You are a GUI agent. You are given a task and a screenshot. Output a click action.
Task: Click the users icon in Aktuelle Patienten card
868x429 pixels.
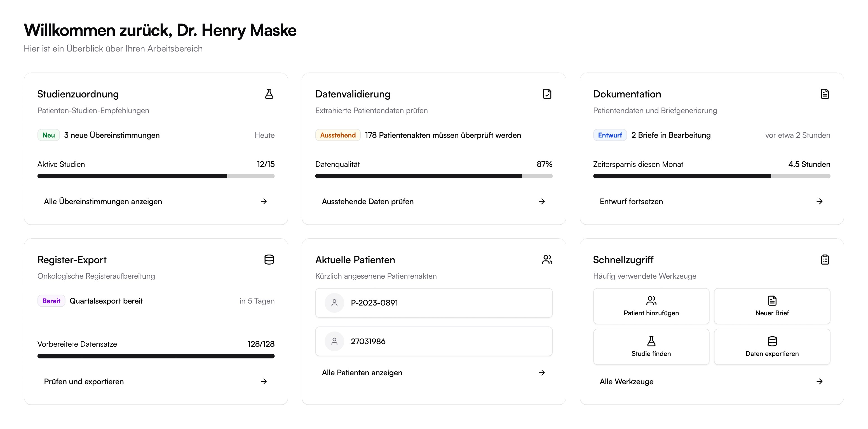(x=547, y=260)
